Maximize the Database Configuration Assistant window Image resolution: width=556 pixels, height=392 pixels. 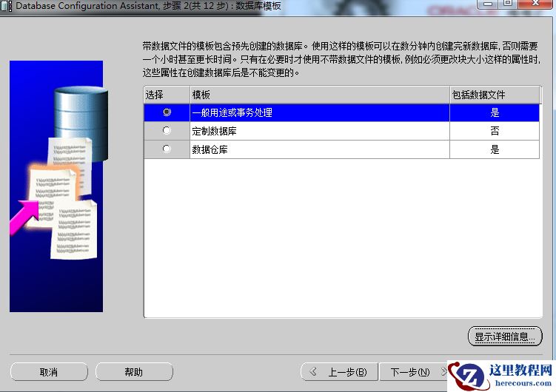pyautogui.click(x=508, y=4)
